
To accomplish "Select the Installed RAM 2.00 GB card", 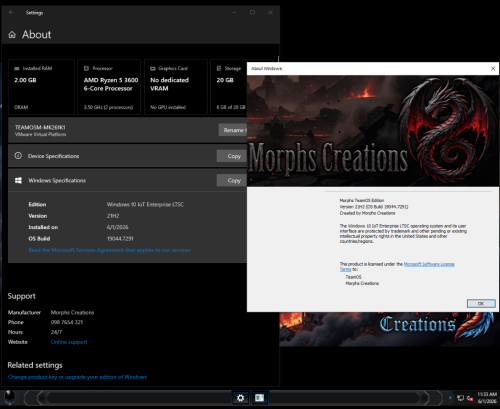I will click(41, 87).
